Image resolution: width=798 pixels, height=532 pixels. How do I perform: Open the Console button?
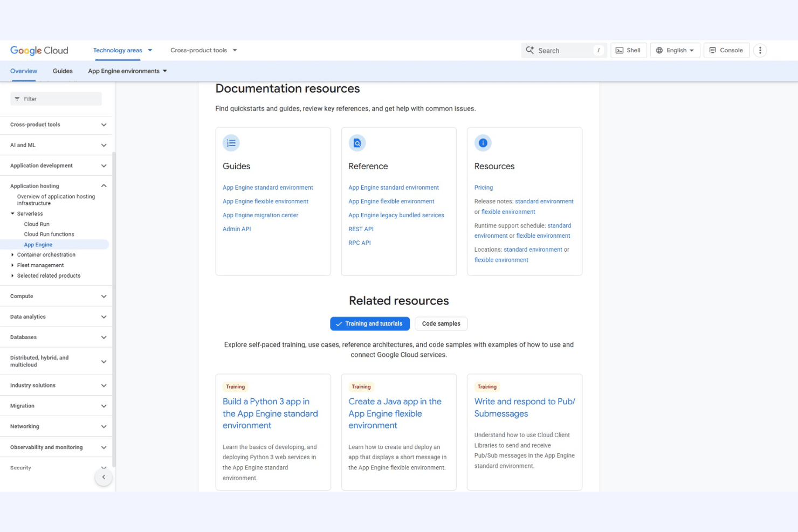(726, 51)
